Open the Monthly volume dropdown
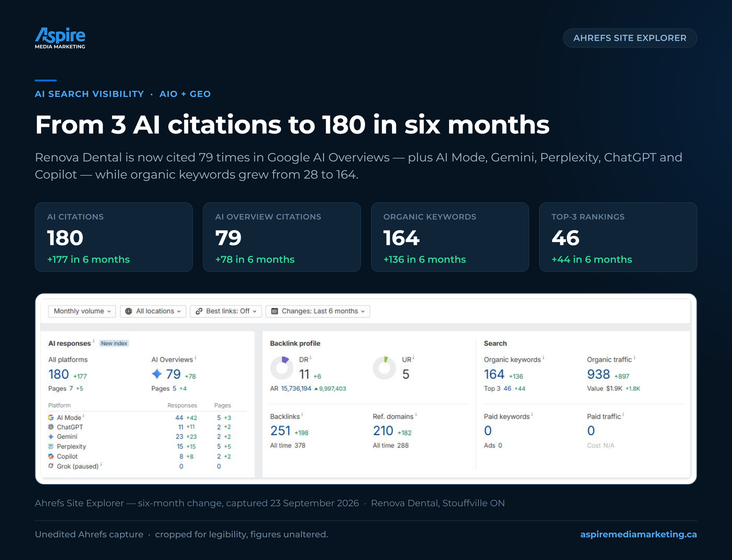The image size is (732, 560). tap(82, 311)
